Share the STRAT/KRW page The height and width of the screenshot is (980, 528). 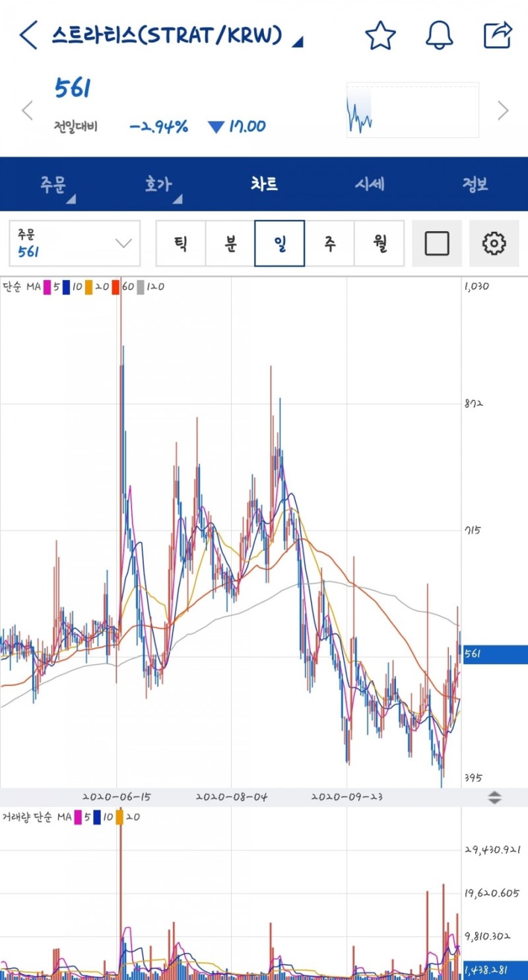pyautogui.click(x=497, y=36)
